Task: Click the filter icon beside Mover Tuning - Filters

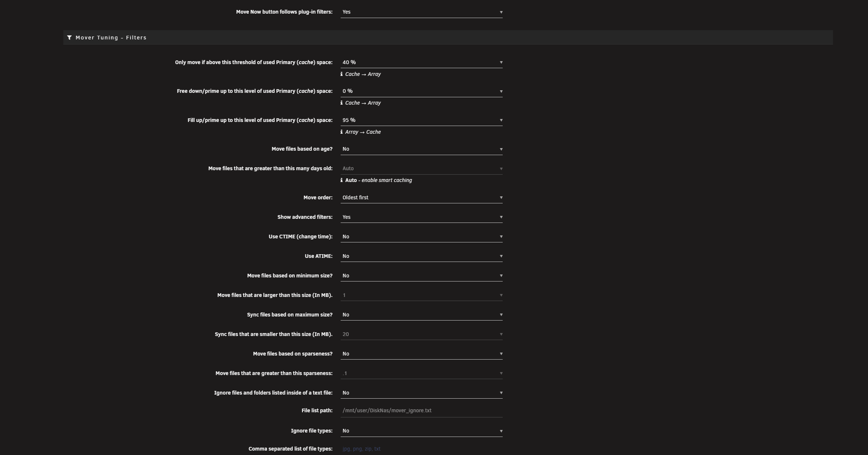Action: click(x=69, y=38)
